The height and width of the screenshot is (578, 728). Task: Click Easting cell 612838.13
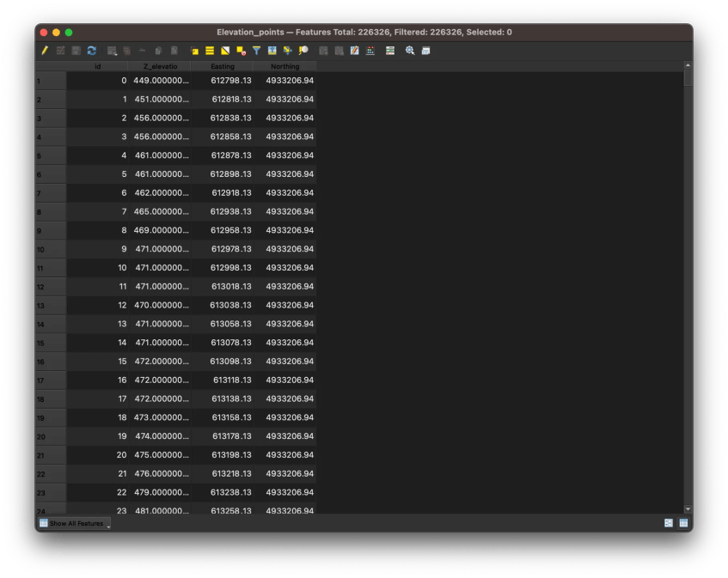click(223, 119)
